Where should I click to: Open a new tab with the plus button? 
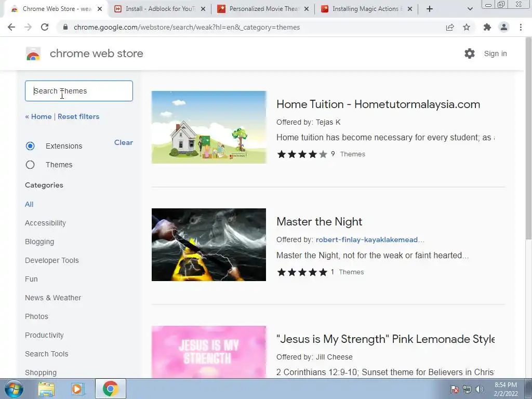coord(430,9)
